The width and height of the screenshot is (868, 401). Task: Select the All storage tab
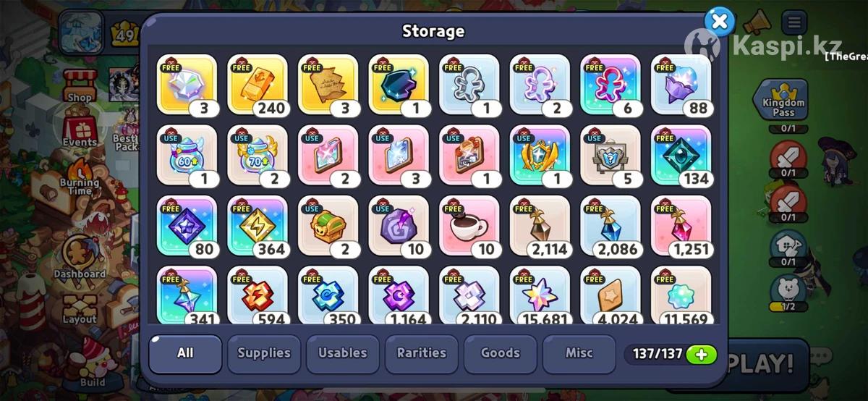point(185,353)
